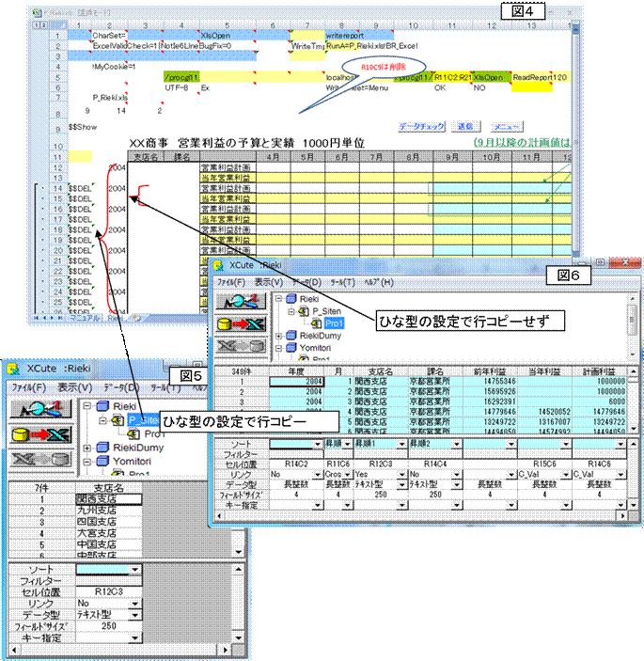Click Excel outline level 1 button

click(37, 24)
